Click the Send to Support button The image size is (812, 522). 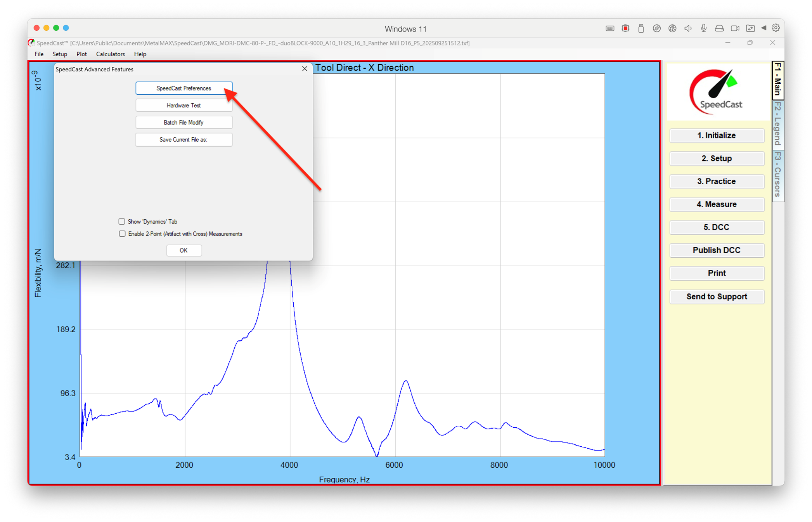click(x=717, y=297)
